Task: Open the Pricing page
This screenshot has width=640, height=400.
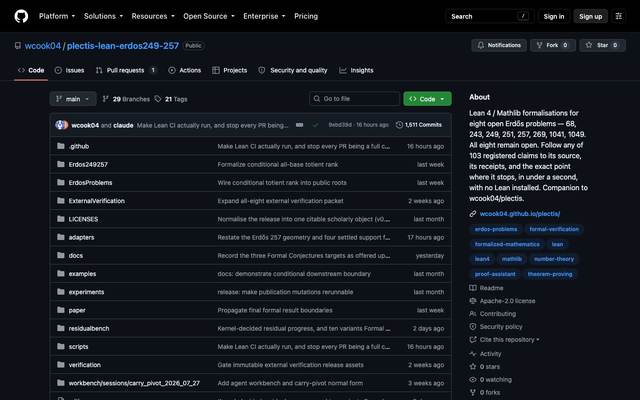Action: click(306, 16)
